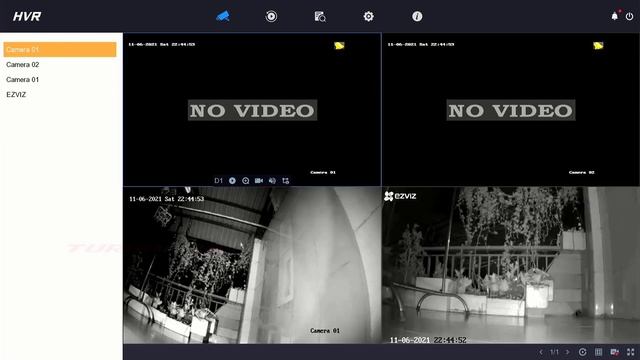Select Camera 02 in camera list

(22, 64)
